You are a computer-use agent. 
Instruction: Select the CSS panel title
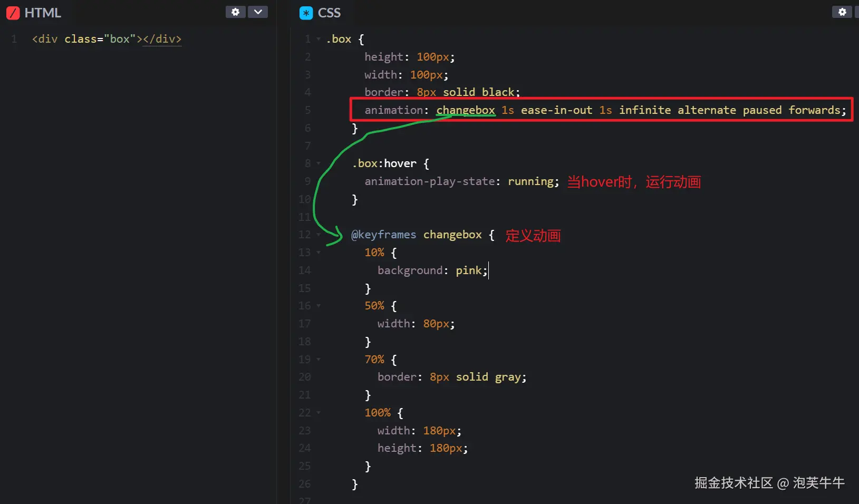(x=330, y=13)
